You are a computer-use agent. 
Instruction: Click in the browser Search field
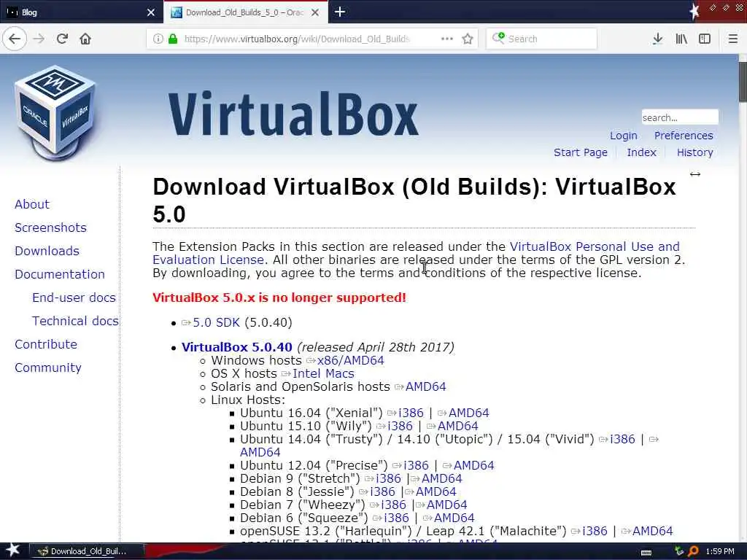tap(541, 39)
